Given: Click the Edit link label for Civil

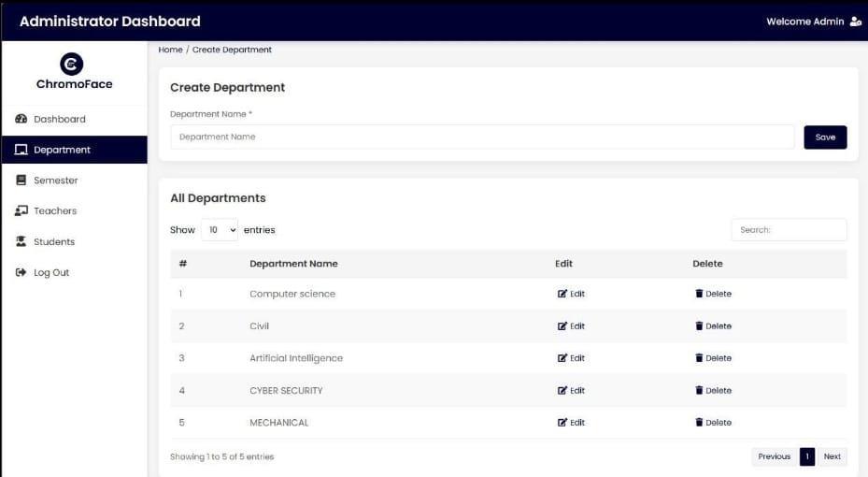Looking at the screenshot, I should pos(577,325).
